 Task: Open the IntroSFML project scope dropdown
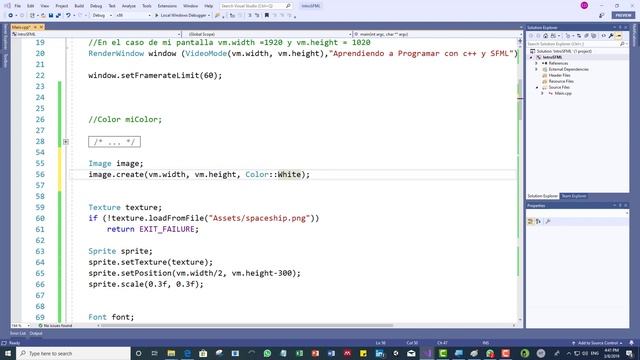pyautogui.click(x=96, y=34)
